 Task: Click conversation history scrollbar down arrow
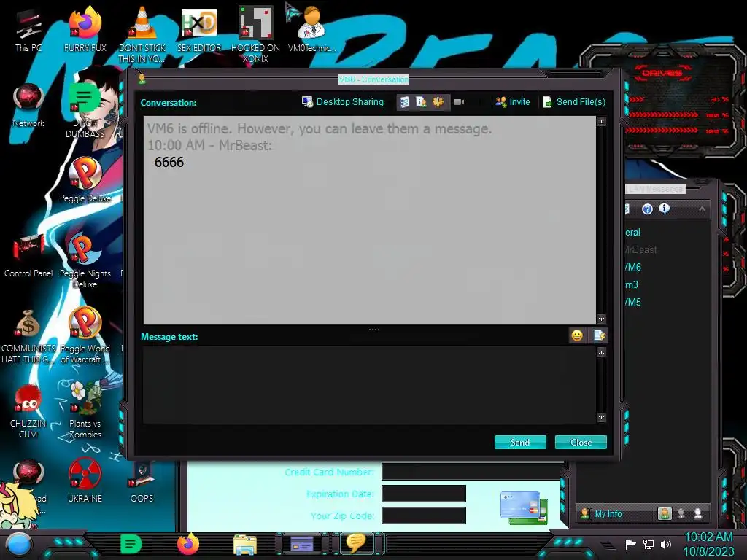(602, 319)
